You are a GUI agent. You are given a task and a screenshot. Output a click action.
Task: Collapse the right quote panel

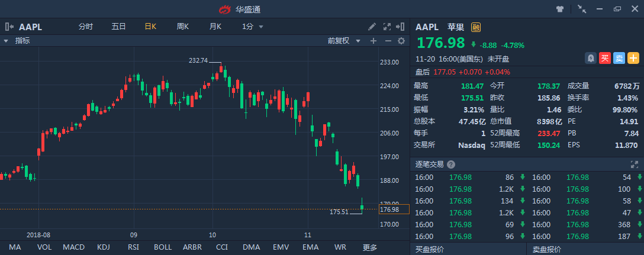[400, 27]
